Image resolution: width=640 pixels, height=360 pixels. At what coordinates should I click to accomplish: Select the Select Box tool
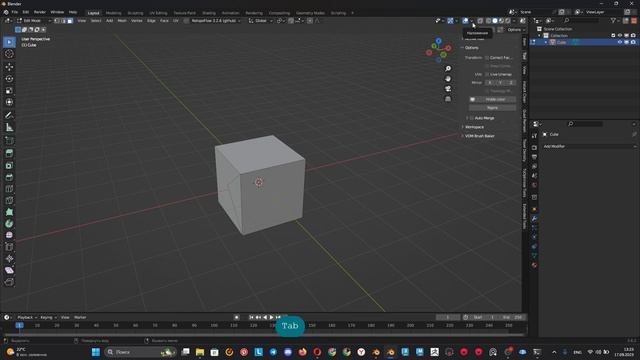point(9,42)
